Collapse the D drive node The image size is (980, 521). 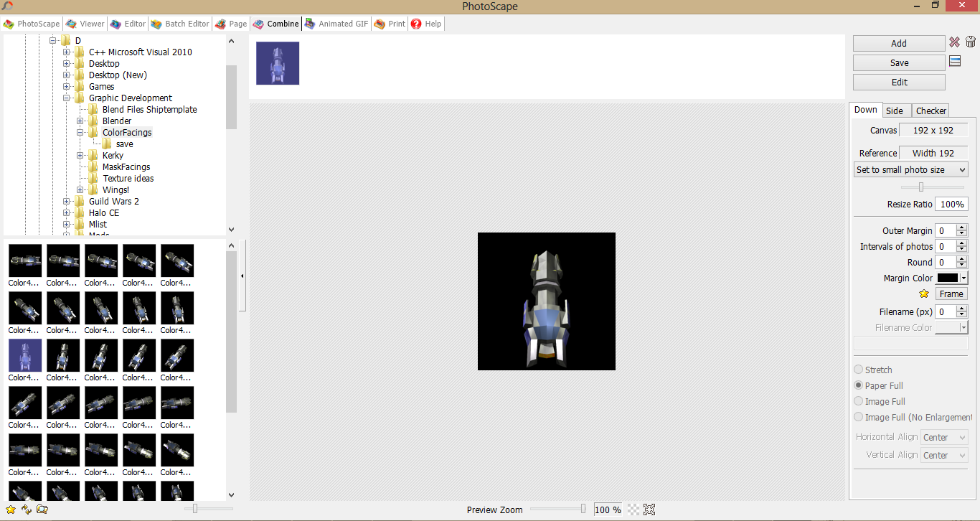coord(53,40)
